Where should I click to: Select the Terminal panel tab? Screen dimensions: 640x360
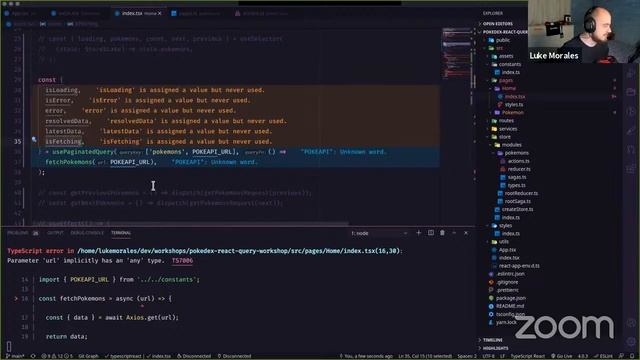coord(121,233)
